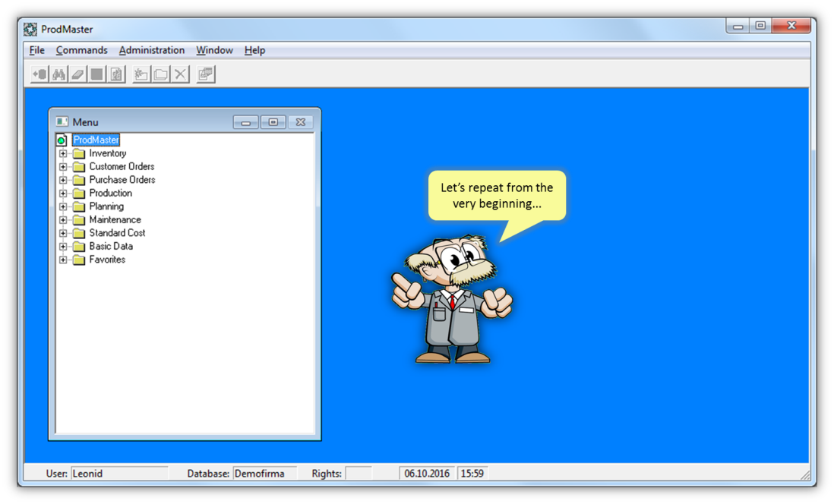Open the Window menu
Screen dimensions: 834x504
214,50
